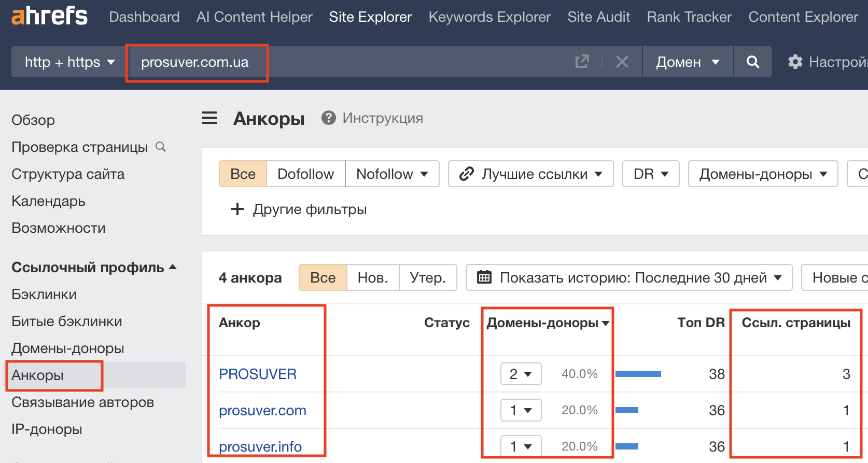
Task: Sort by the Анкор column header
Action: coord(240,322)
